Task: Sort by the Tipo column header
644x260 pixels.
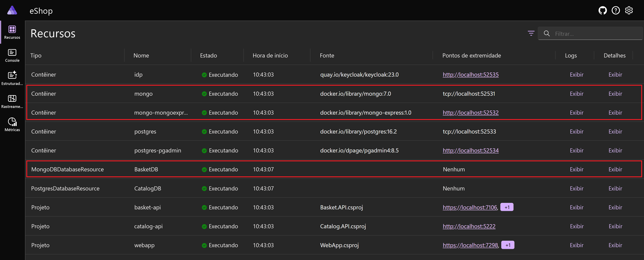Action: tap(36, 56)
